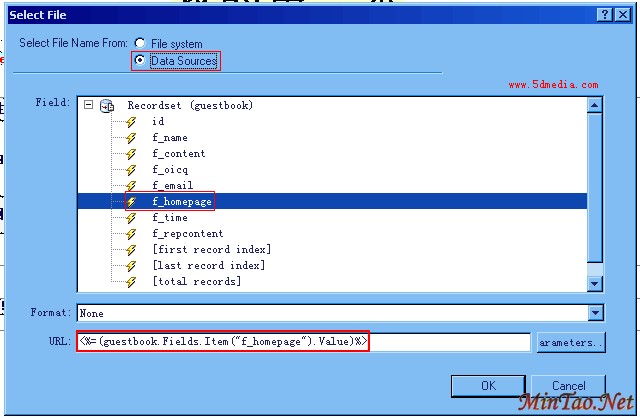Screen dimensions: 640x418
Task: Select the File system radio button
Action: click(x=140, y=44)
